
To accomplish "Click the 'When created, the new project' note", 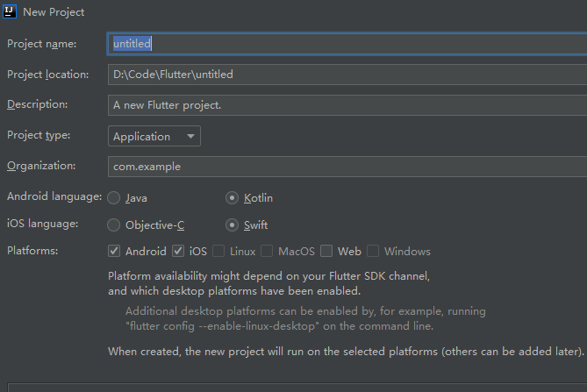I will (x=346, y=352).
